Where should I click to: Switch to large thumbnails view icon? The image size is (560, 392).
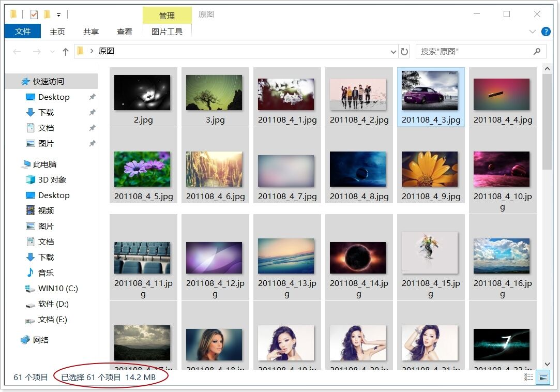(x=543, y=378)
